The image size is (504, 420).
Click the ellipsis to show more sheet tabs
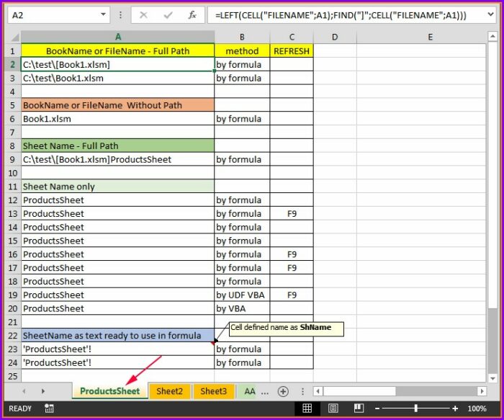[x=264, y=392]
